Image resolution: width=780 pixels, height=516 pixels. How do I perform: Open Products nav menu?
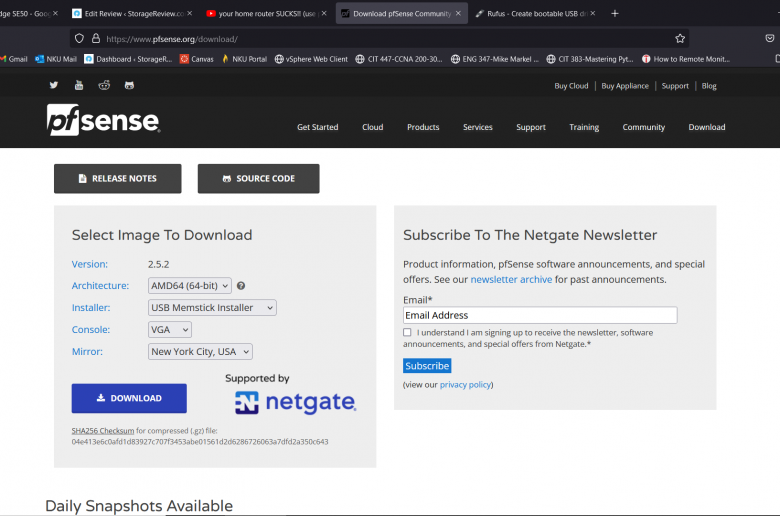(423, 127)
